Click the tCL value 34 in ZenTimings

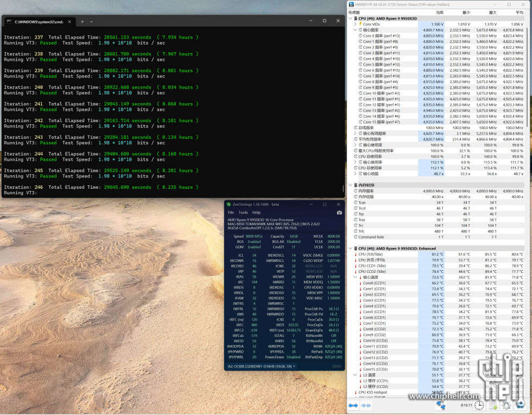point(254,256)
